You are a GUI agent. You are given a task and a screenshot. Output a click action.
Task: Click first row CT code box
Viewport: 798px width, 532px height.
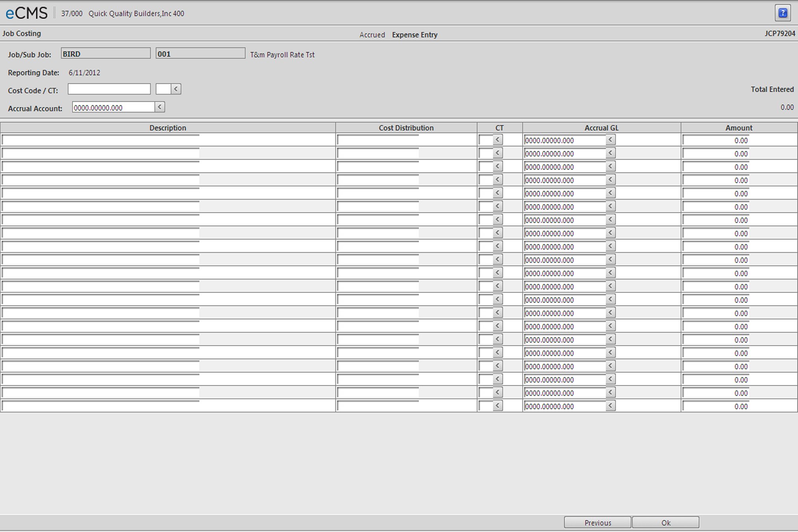(485, 140)
